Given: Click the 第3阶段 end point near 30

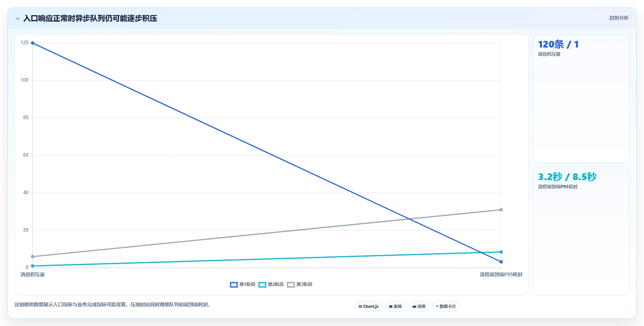Looking at the screenshot, I should pyautogui.click(x=501, y=210).
